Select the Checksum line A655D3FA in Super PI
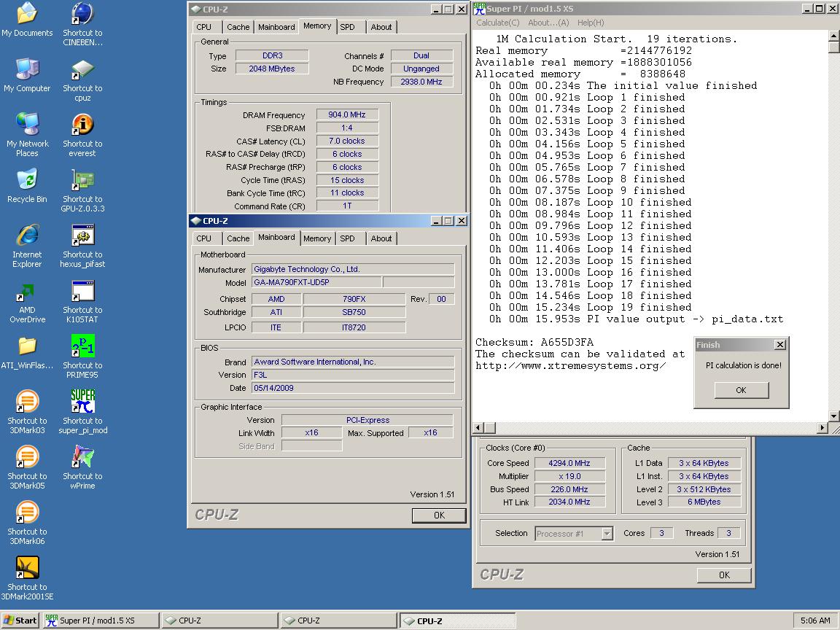Screen dimensions: 840x630 pyautogui.click(x=534, y=342)
